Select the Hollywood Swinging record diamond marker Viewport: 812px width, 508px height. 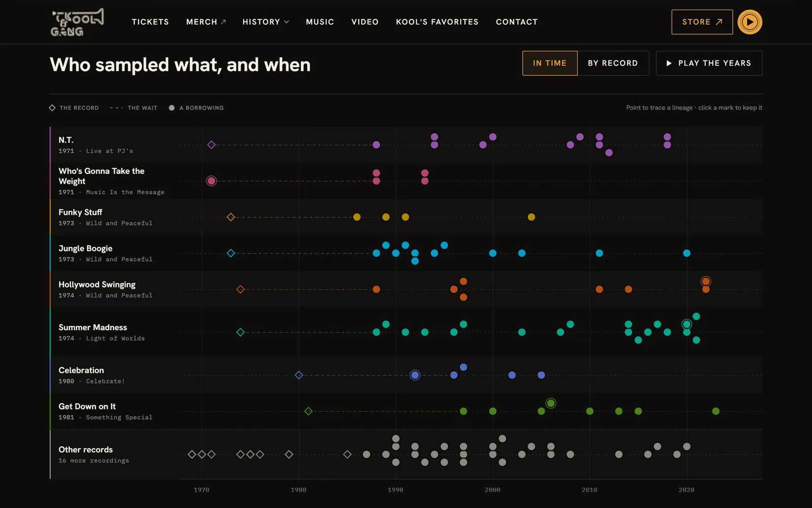pos(241,289)
